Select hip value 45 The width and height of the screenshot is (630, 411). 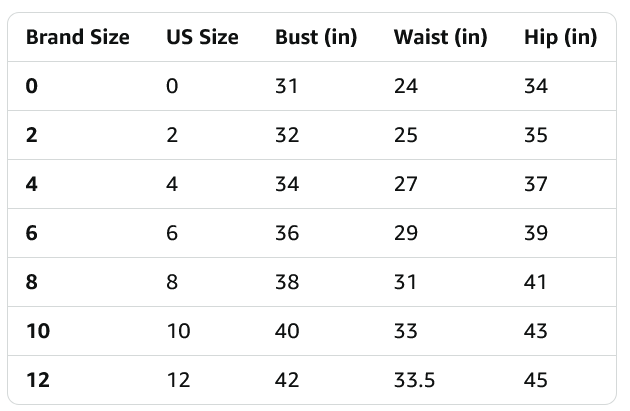tap(536, 380)
